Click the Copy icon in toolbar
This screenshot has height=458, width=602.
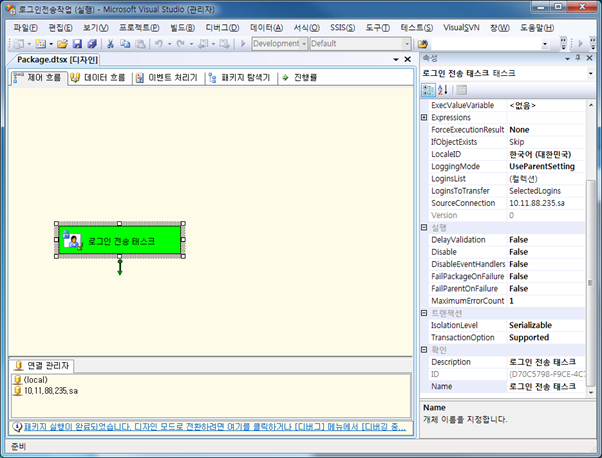pos(125,44)
